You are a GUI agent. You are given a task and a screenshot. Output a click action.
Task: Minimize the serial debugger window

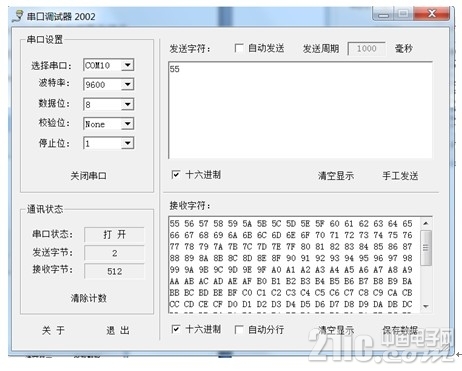tap(383, 14)
